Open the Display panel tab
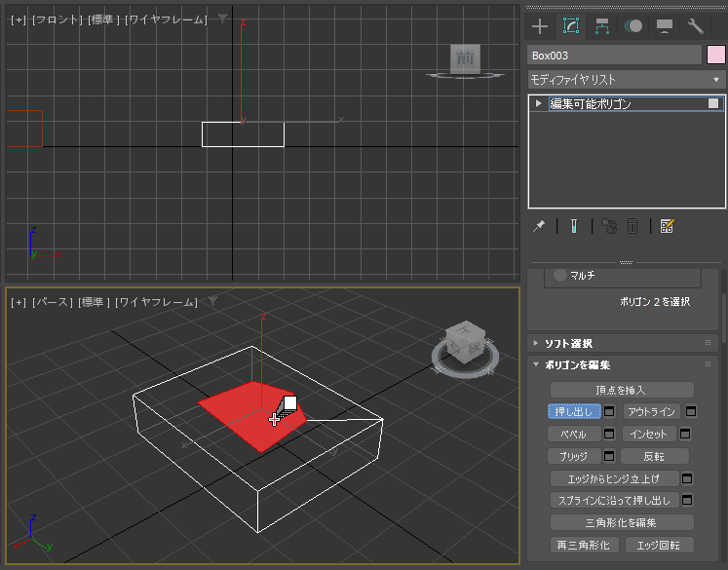This screenshot has width=728, height=570. tap(665, 26)
